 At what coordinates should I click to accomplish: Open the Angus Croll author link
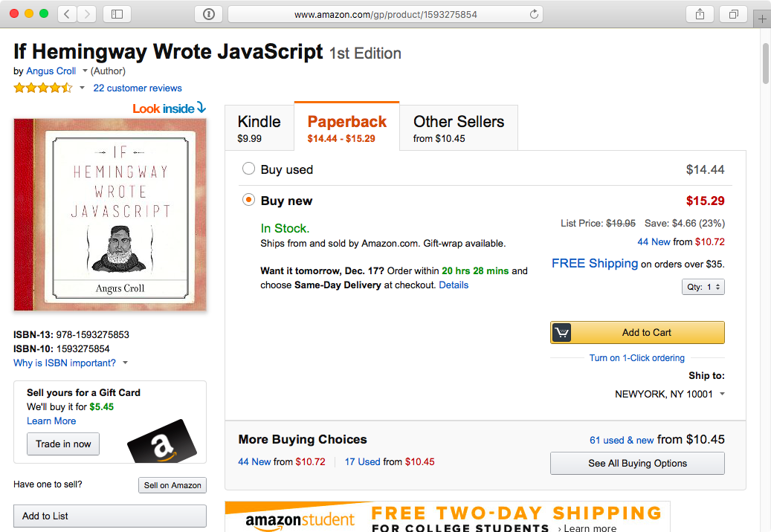coord(51,71)
